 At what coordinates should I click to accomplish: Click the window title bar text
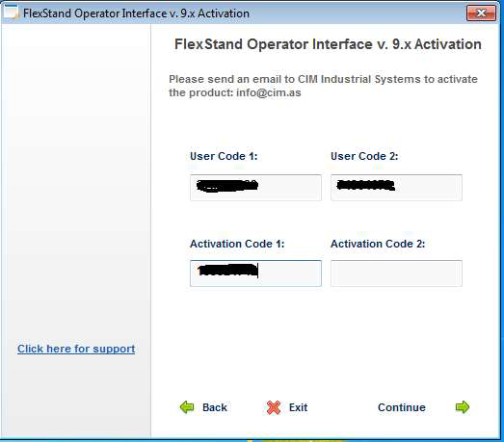coord(136,13)
